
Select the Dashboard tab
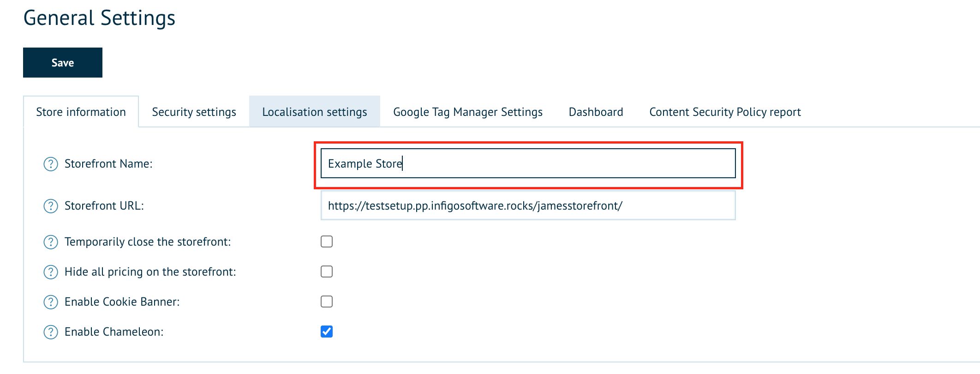[x=596, y=112]
